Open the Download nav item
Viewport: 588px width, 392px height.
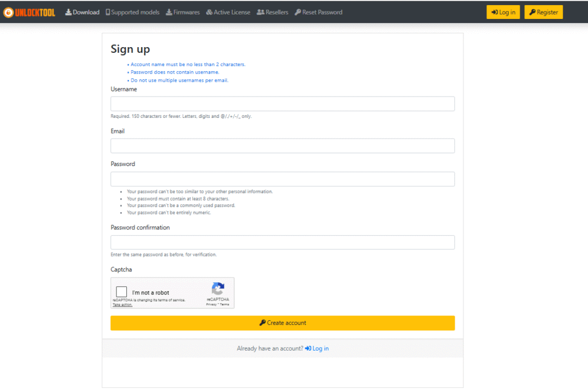tap(82, 12)
